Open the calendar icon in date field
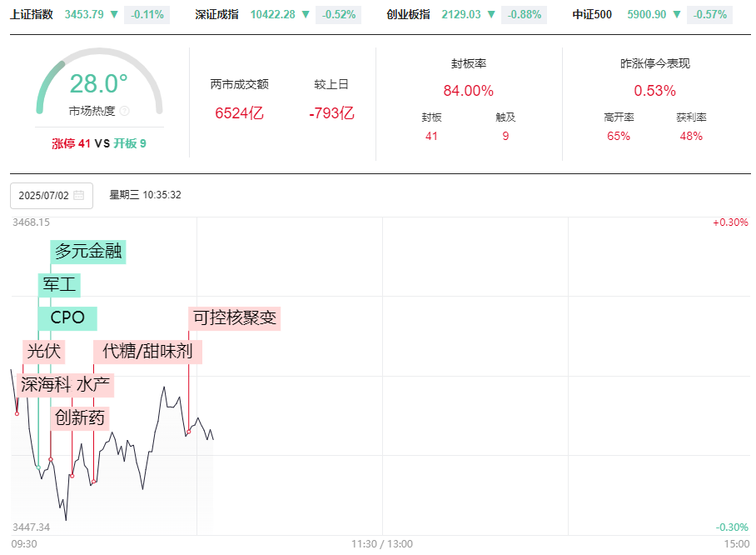This screenshot has width=756, height=555. [x=79, y=196]
